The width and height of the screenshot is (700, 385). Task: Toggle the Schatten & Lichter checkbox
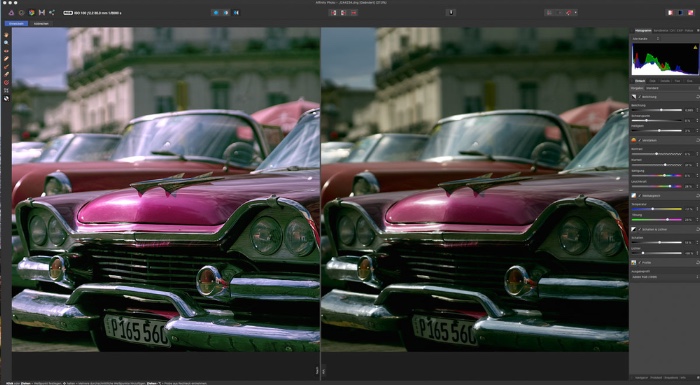[639, 229]
